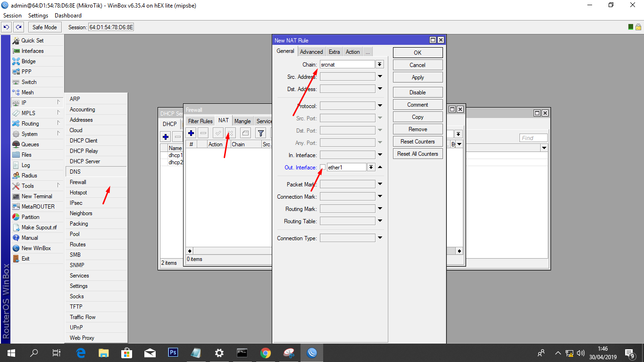Open the Manual
Image resolution: width=644 pixels, height=362 pixels.
(x=37, y=238)
